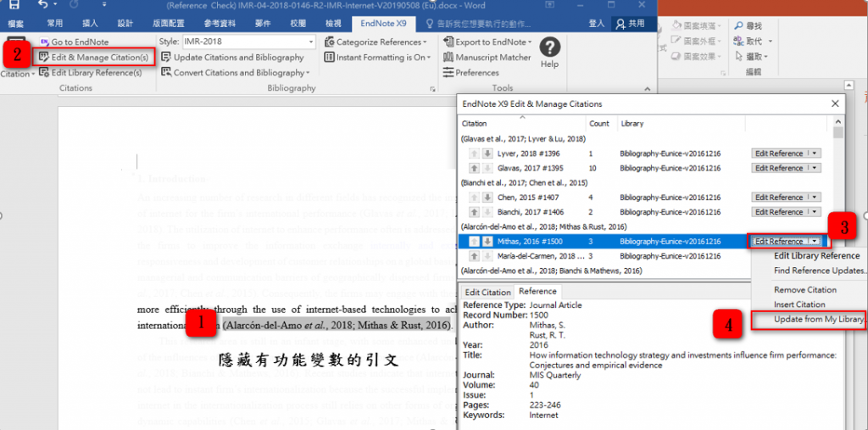
Task: Expand Instant Formatting is On dropdown
Action: click(x=429, y=57)
